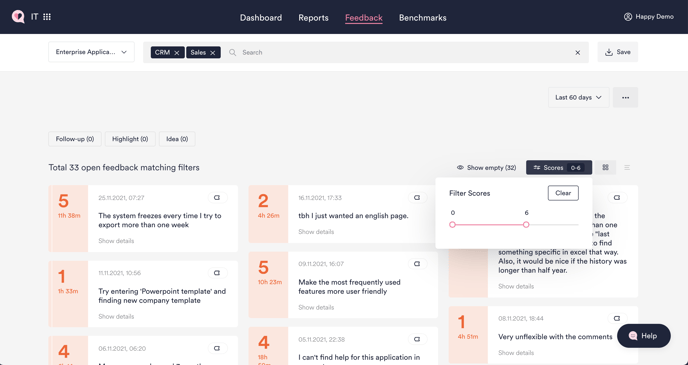Click the minimum score slider handle at 0
This screenshot has height=365, width=688.
coord(452,225)
